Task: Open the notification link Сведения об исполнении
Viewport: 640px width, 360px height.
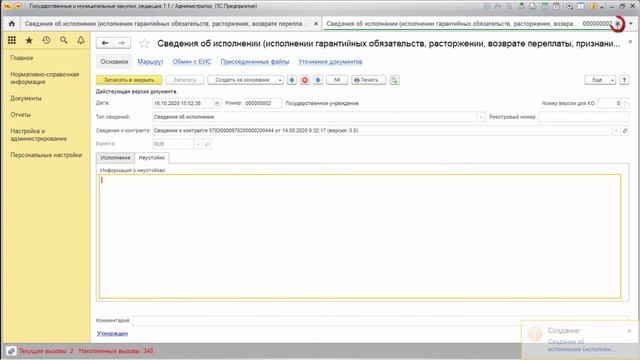Action: pos(580,345)
